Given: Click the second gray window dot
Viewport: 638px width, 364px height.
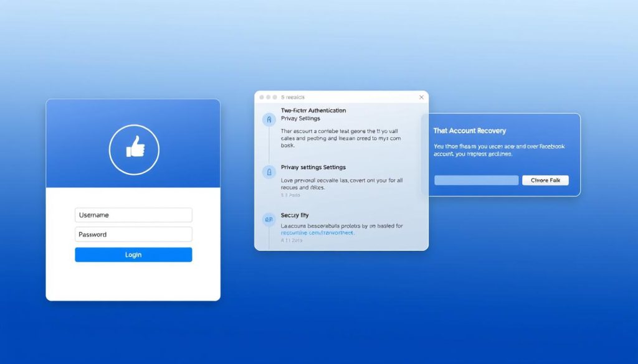Looking at the screenshot, I should 268,98.
